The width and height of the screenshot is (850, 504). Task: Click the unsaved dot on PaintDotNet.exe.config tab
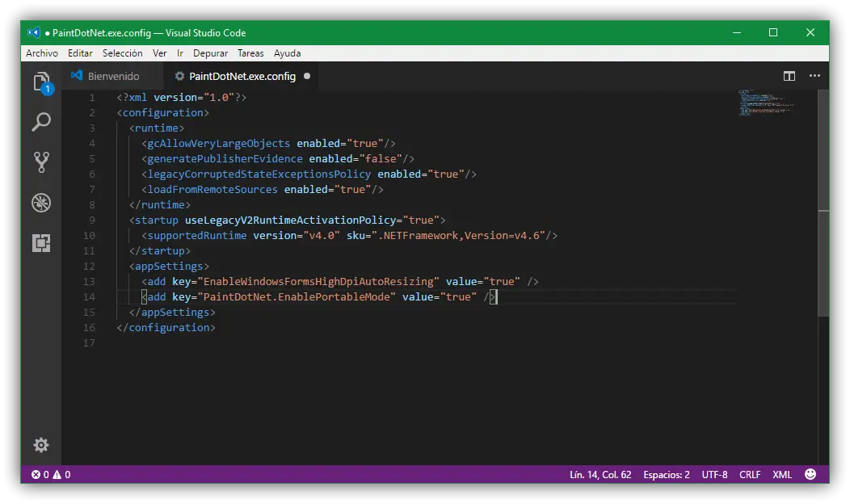(307, 76)
